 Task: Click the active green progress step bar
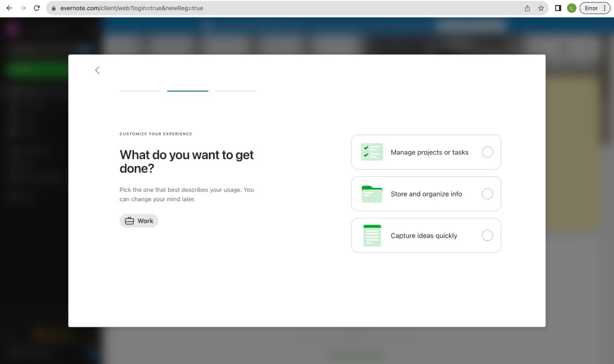(188, 91)
